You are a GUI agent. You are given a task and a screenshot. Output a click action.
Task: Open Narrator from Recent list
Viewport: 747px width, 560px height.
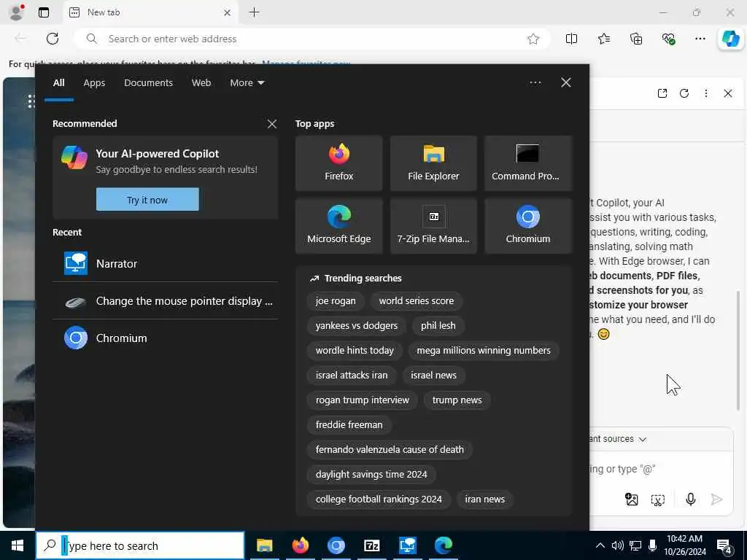(x=166, y=263)
